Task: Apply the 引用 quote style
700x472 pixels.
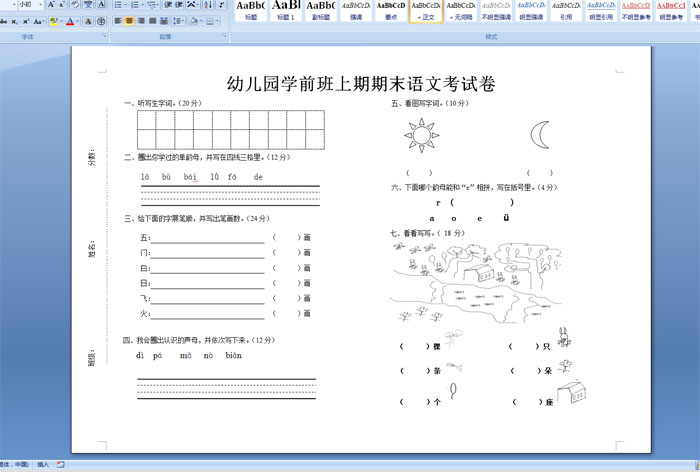Action: coord(566,11)
